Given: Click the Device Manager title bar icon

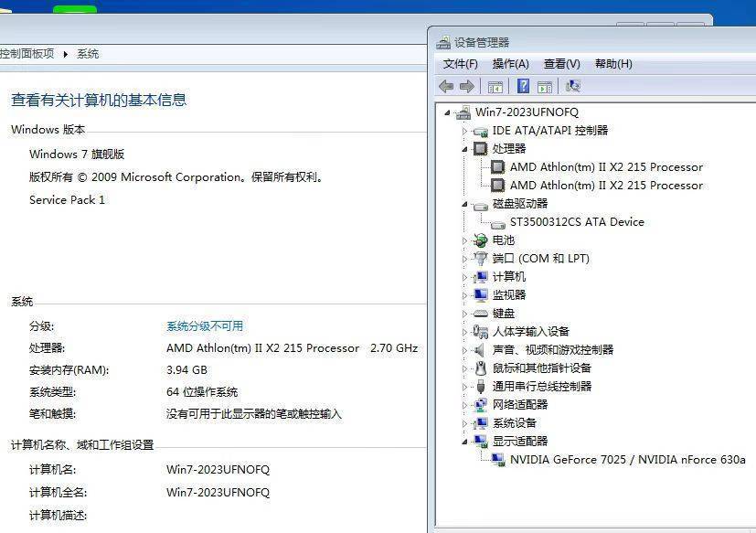Looking at the screenshot, I should [x=443, y=43].
